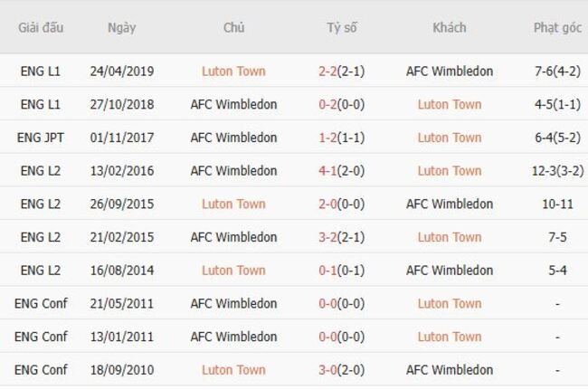Click the "Phạt góc" column header

[x=556, y=27]
